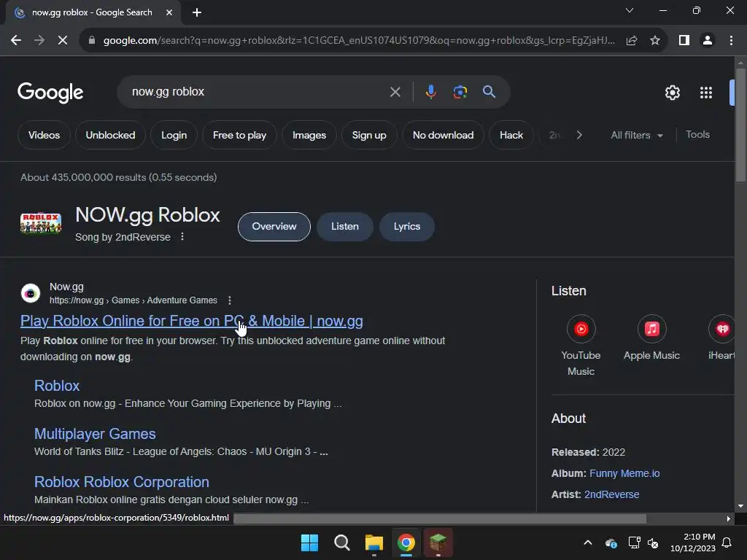This screenshot has height=560, width=747.
Task: Click the horizontal scrollbar track
Action: [x=439, y=518]
